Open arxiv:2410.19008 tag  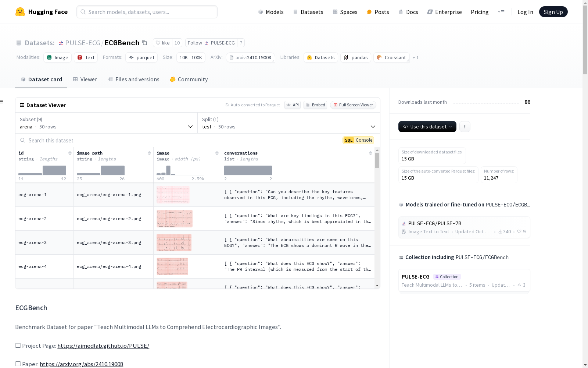[x=250, y=57]
